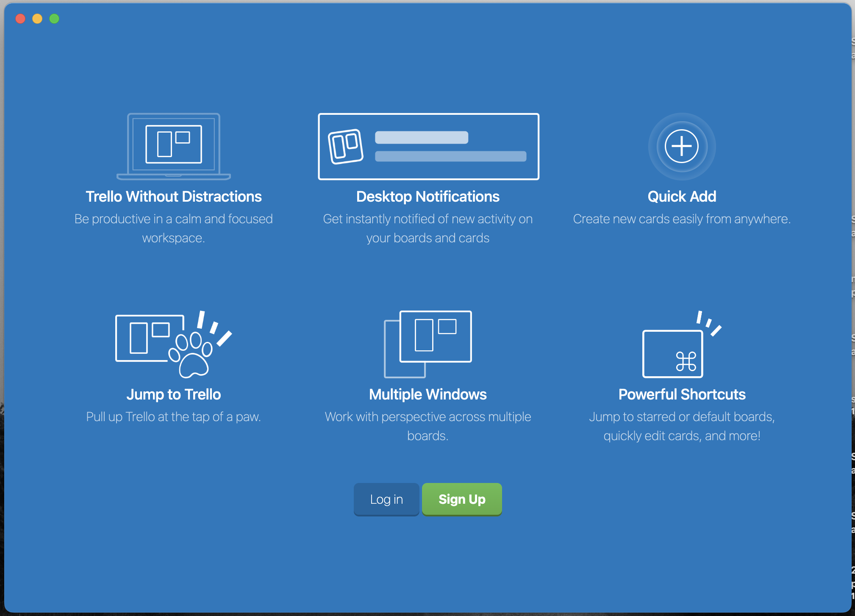Click the 'Multiple Windows' heading
The height and width of the screenshot is (616, 855).
(x=428, y=394)
